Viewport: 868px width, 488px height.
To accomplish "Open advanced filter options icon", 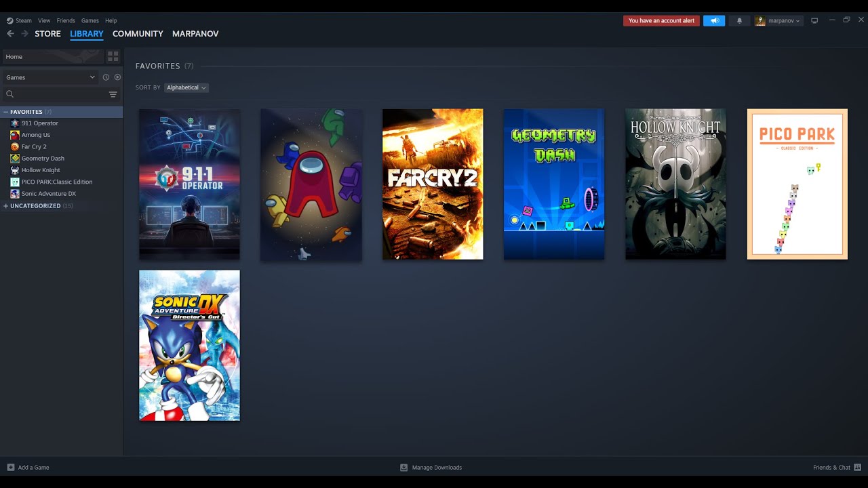I will point(113,94).
